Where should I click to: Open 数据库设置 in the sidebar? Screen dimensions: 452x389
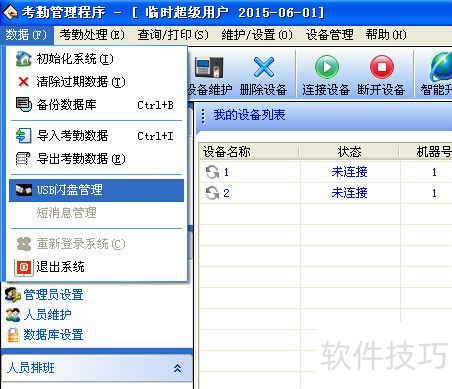click(x=53, y=335)
